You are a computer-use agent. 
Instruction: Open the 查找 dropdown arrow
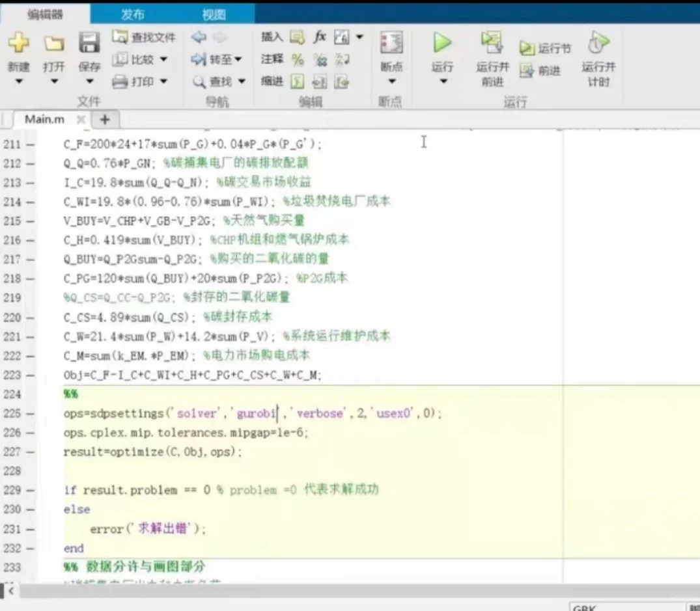coord(242,81)
